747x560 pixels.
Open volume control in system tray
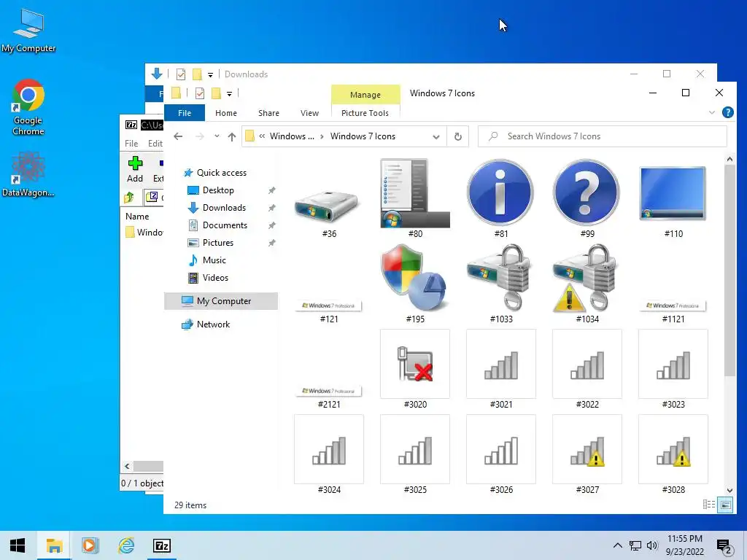pyautogui.click(x=652, y=545)
